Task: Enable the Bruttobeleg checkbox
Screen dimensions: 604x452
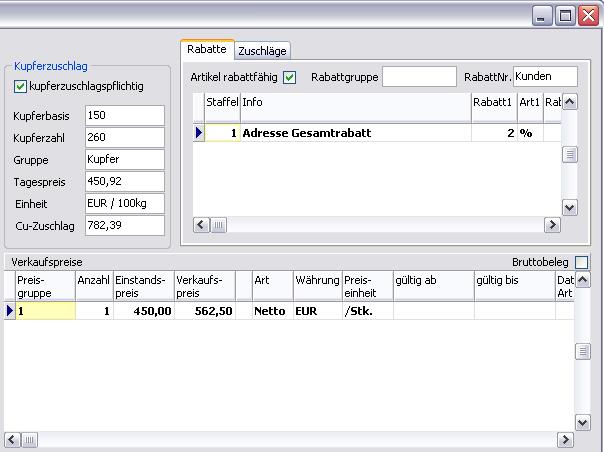Action: 582,262
